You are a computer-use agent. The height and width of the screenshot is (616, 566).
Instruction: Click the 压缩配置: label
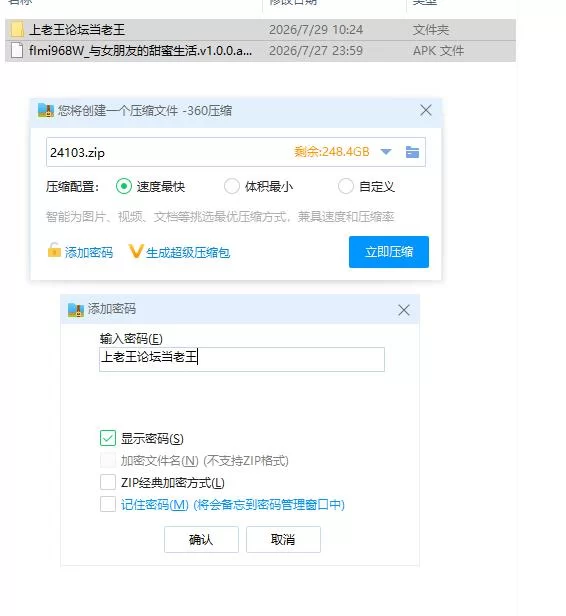click(73, 187)
